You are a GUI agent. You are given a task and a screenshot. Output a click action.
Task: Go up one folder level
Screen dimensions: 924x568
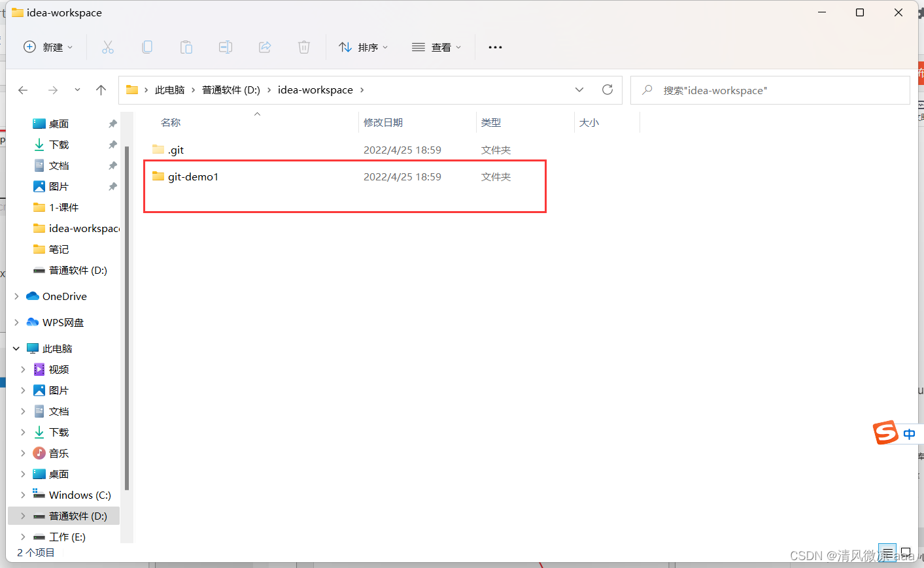[101, 90]
